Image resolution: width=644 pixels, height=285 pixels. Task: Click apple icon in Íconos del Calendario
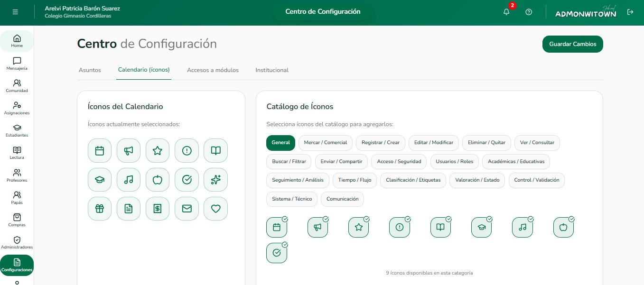pyautogui.click(x=158, y=180)
